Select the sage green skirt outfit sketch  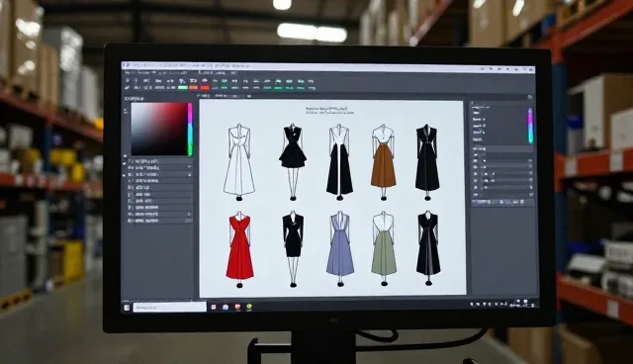[384, 248]
